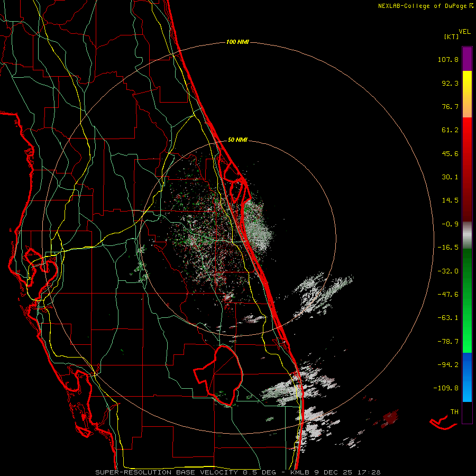
Task: Pick the blue segment of the velocity color bar
Action: (x=467, y=377)
